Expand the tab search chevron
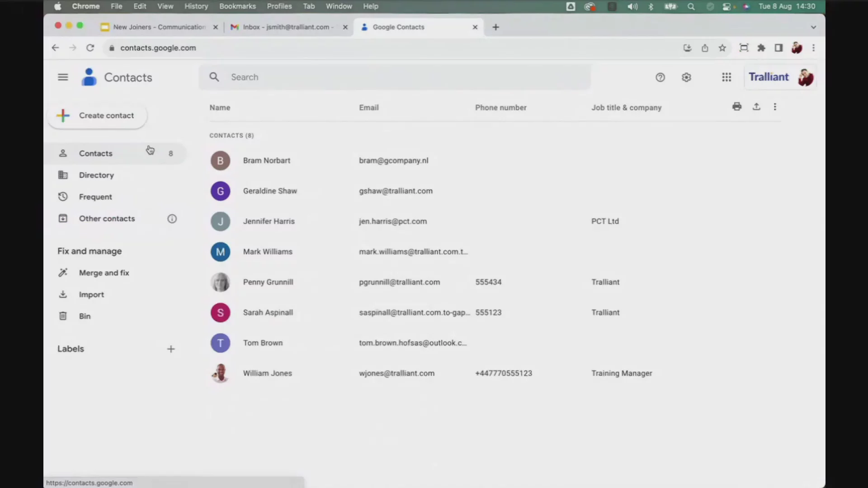868x488 pixels. (813, 27)
